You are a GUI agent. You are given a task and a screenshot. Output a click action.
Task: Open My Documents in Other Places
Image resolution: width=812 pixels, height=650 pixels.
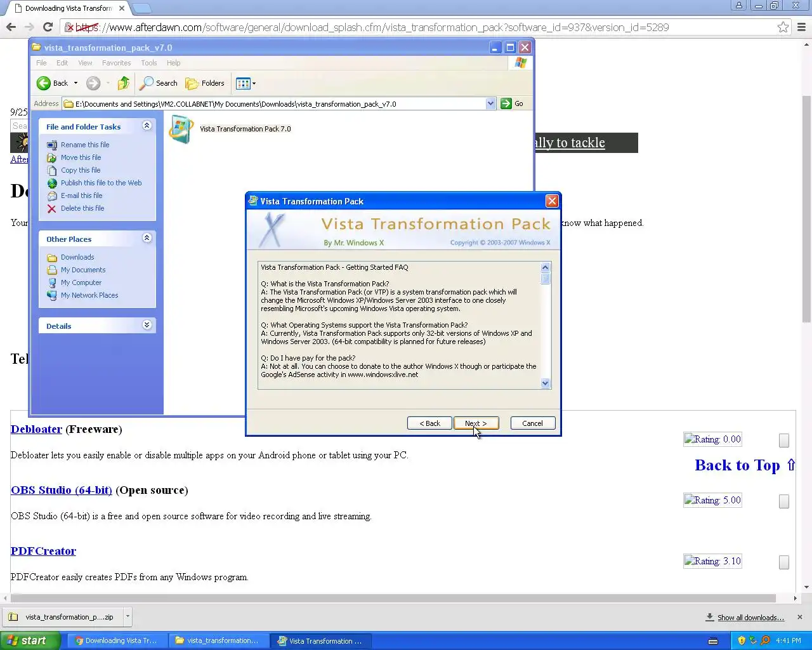click(83, 270)
